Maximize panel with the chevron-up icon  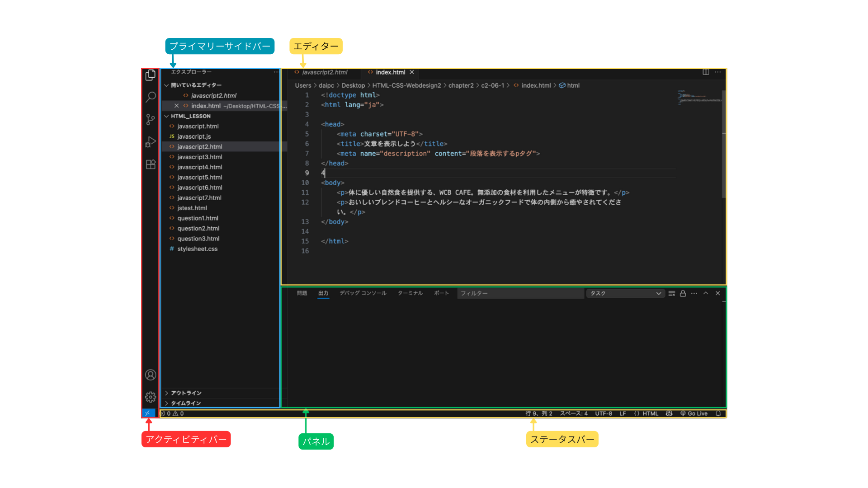click(706, 293)
